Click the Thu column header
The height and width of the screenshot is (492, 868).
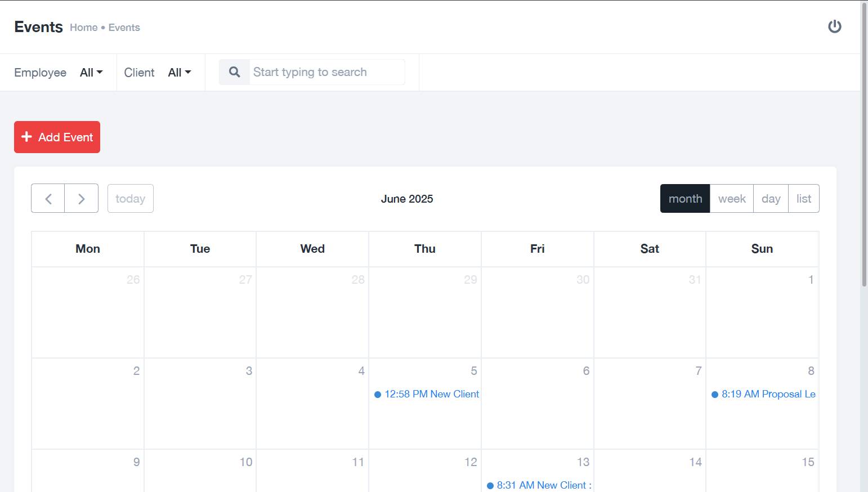pyautogui.click(x=425, y=249)
